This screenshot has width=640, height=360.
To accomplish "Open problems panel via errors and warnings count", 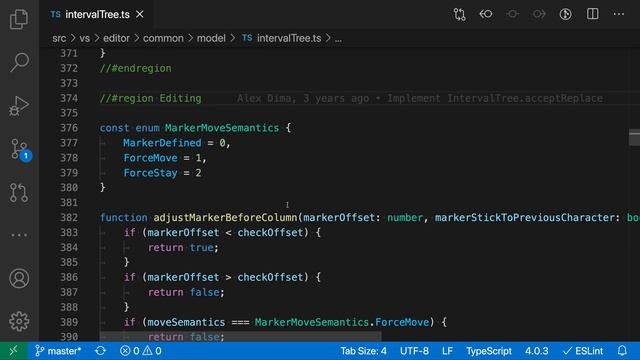I will pos(140,351).
